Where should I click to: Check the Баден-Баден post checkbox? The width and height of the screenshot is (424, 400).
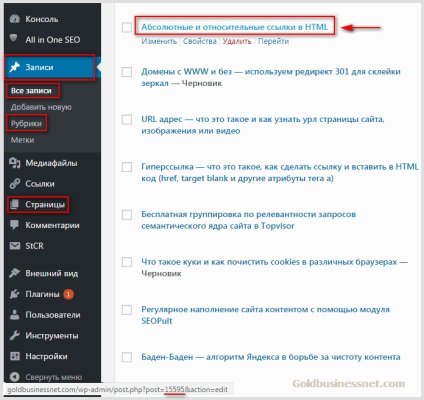pyautogui.click(x=127, y=357)
